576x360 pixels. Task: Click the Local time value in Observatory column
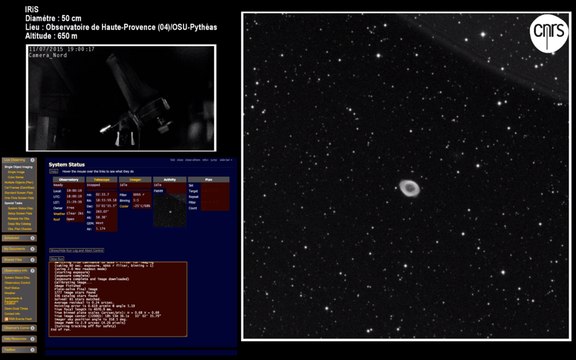[x=75, y=191]
